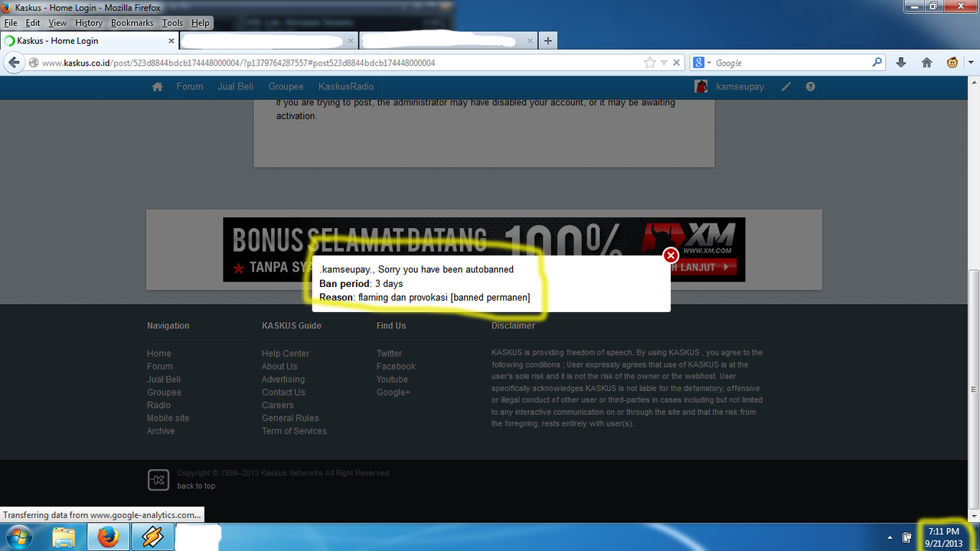The width and height of the screenshot is (980, 551).
Task: Click the Forum link in top navbar
Action: (190, 86)
